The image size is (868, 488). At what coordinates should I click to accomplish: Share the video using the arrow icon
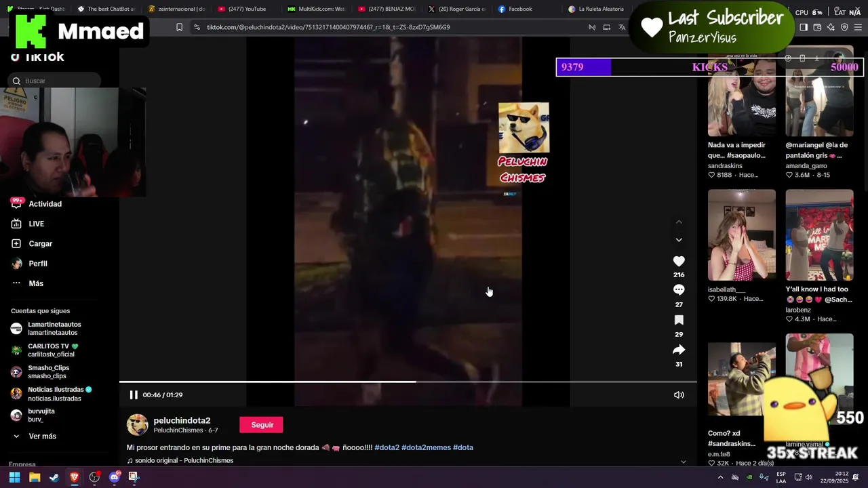point(679,350)
